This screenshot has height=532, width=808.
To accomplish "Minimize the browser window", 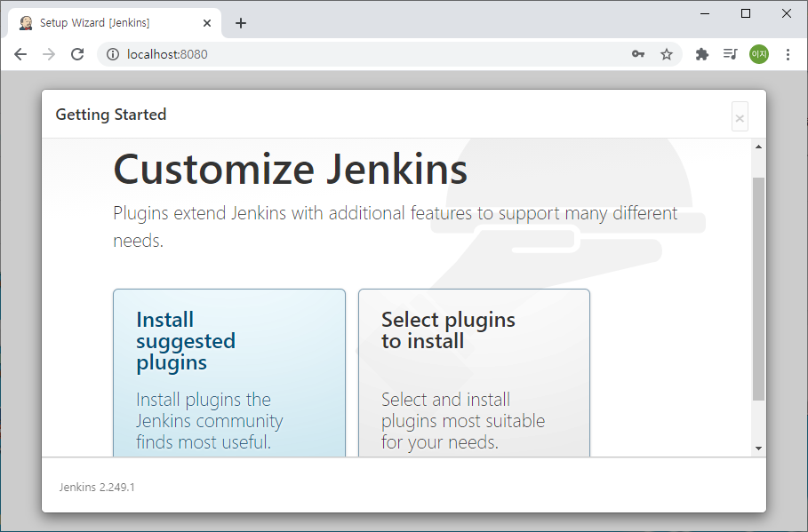I will pos(705,14).
